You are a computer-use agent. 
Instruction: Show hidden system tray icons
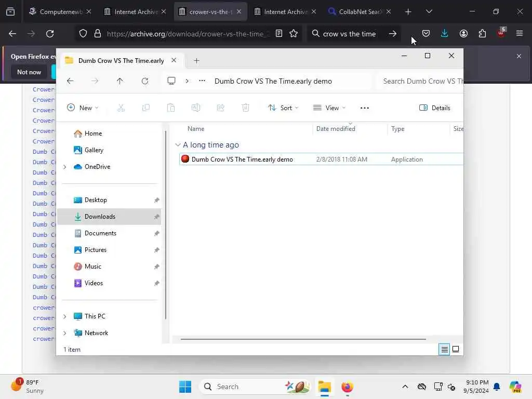click(405, 387)
